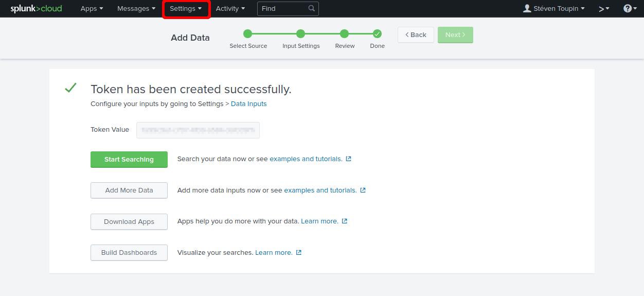Click external-link icon on Start Searching row
The height and width of the screenshot is (296, 644).
point(349,159)
